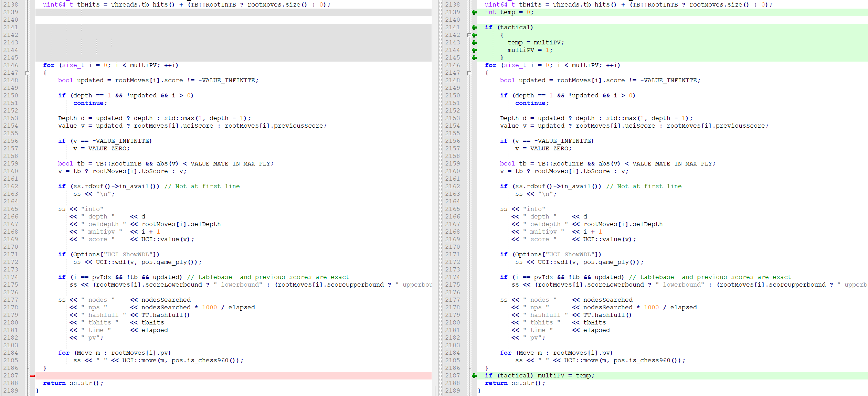
Task: Click the 'uint64_t tbHits' line in the left pane
Action: click(x=187, y=5)
